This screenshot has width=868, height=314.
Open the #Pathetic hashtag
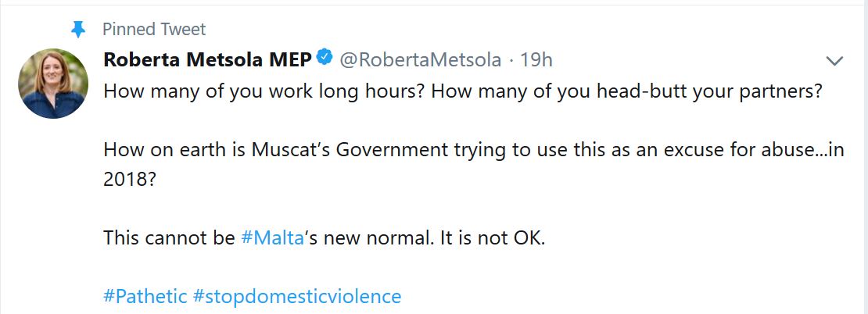[x=145, y=297]
